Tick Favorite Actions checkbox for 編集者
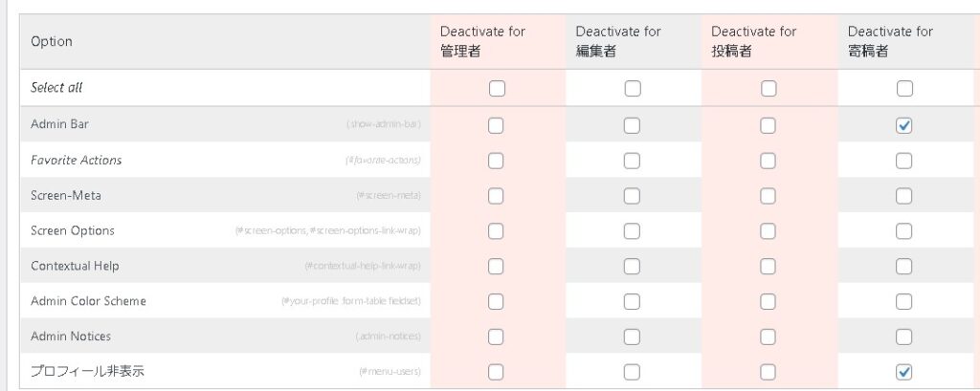 click(x=633, y=161)
